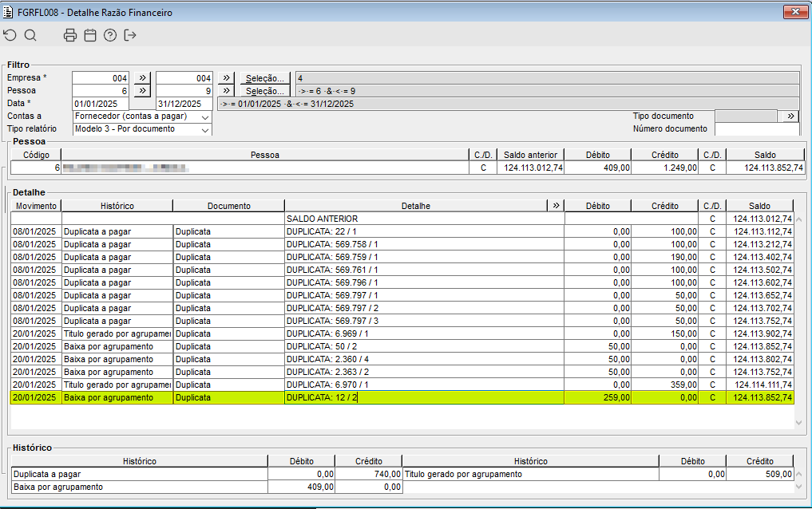Select row DUPLICATA: 569.797 / 1
812x509 pixels.
[402, 295]
